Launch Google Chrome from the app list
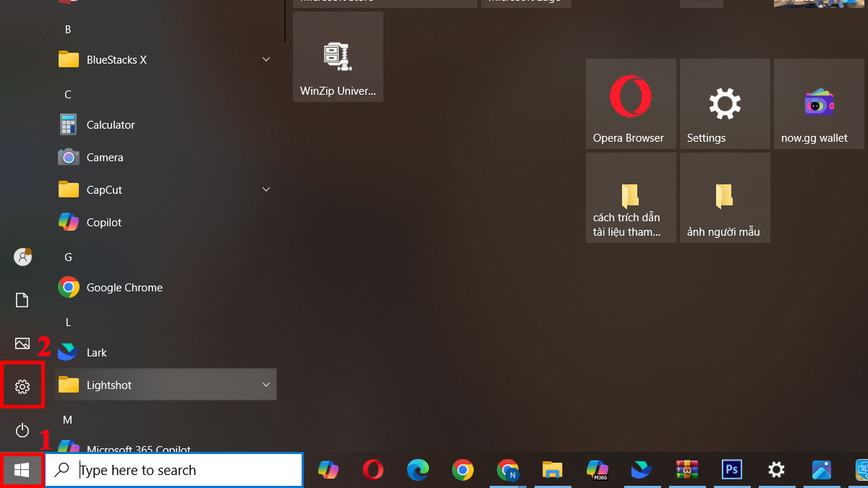868x488 pixels. pyautogui.click(x=166, y=287)
